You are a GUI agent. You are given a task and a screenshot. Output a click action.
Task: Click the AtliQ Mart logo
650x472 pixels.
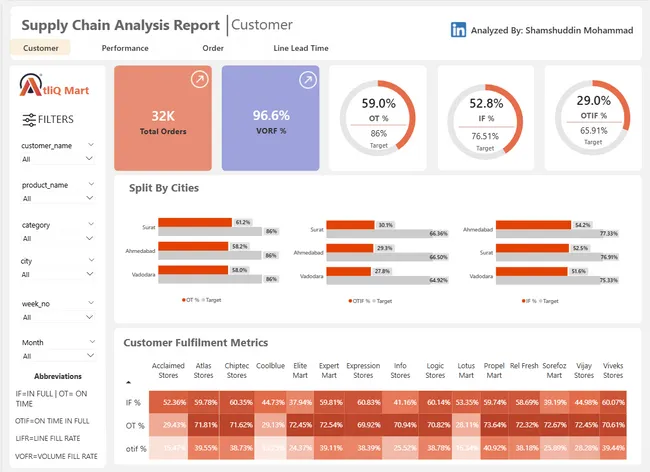point(55,90)
